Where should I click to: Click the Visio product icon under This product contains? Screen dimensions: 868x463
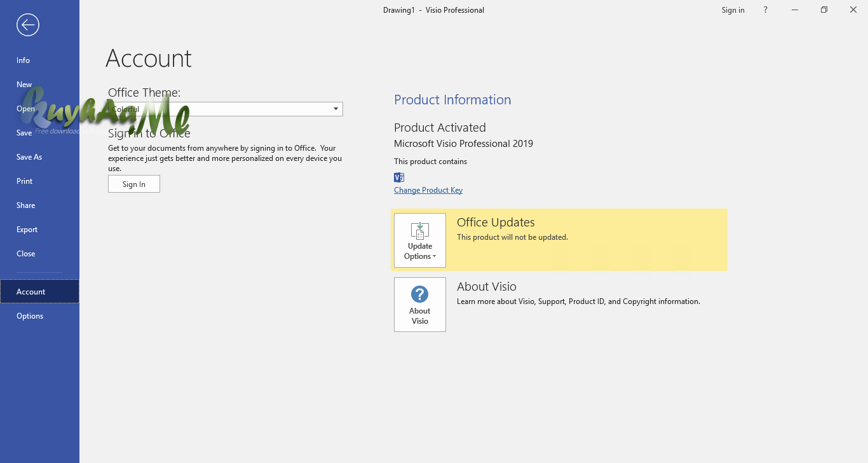pyautogui.click(x=399, y=177)
